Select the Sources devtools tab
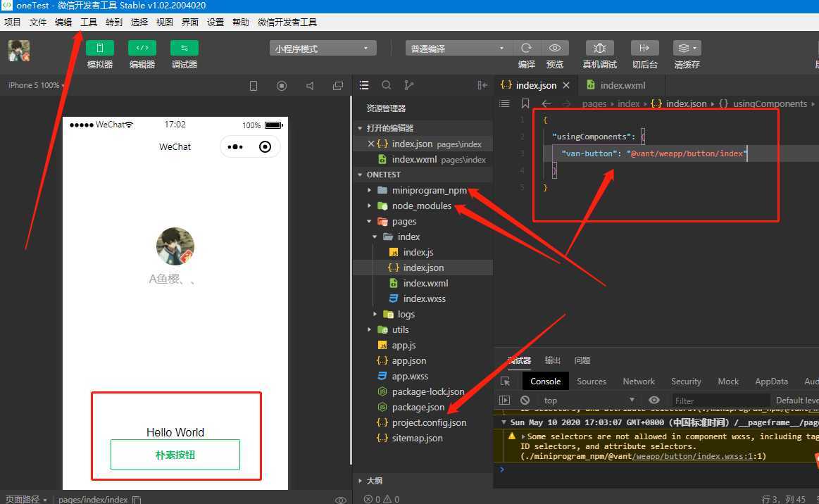 pyautogui.click(x=592, y=382)
